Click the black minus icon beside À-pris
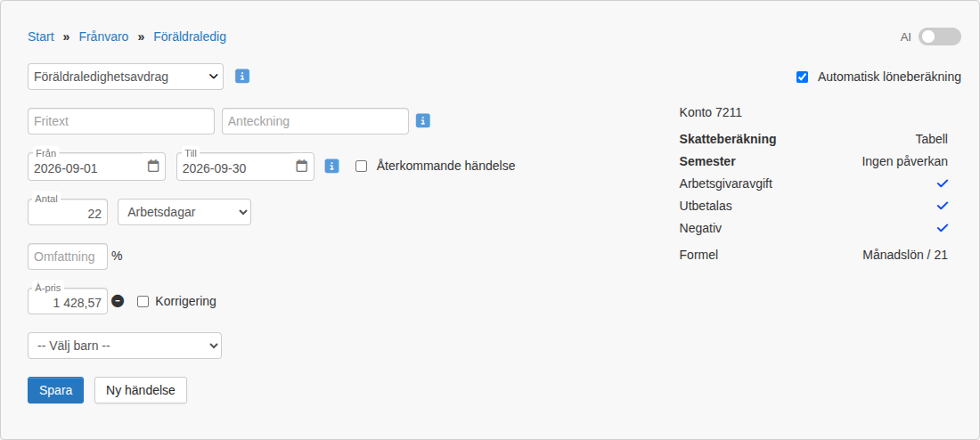This screenshot has height=440, width=980. tap(118, 301)
